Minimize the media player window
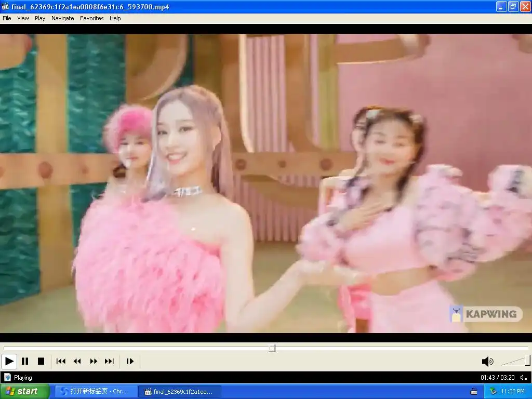 click(501, 6)
